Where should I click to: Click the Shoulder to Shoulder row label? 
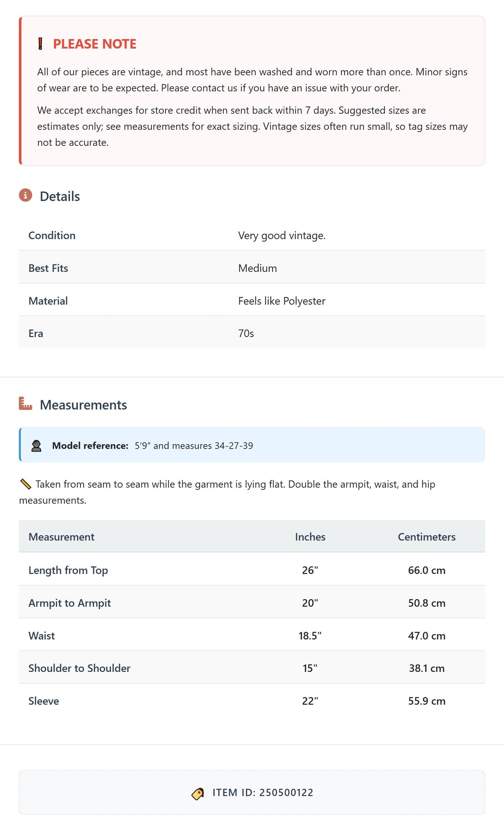(x=80, y=668)
